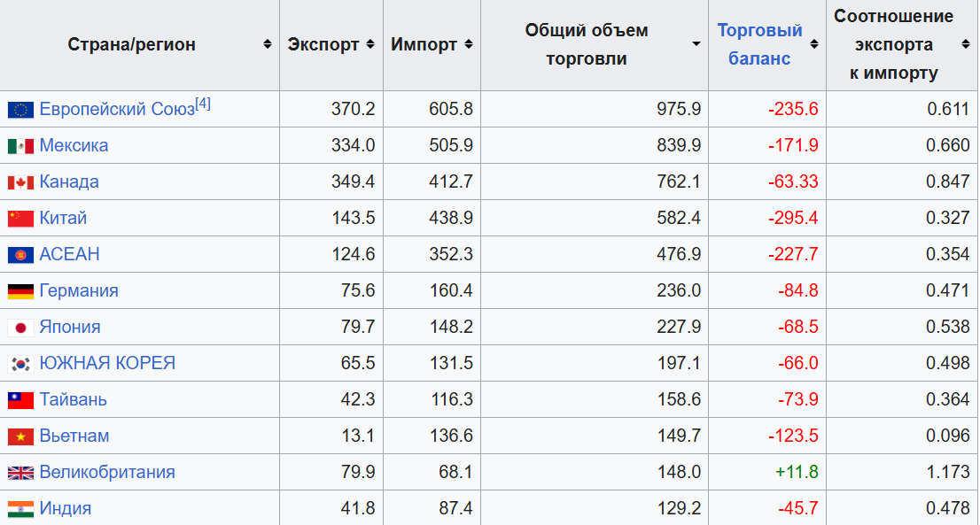Click the Mexico flag icon
Viewport: 980px width, 525px height.
[20, 146]
